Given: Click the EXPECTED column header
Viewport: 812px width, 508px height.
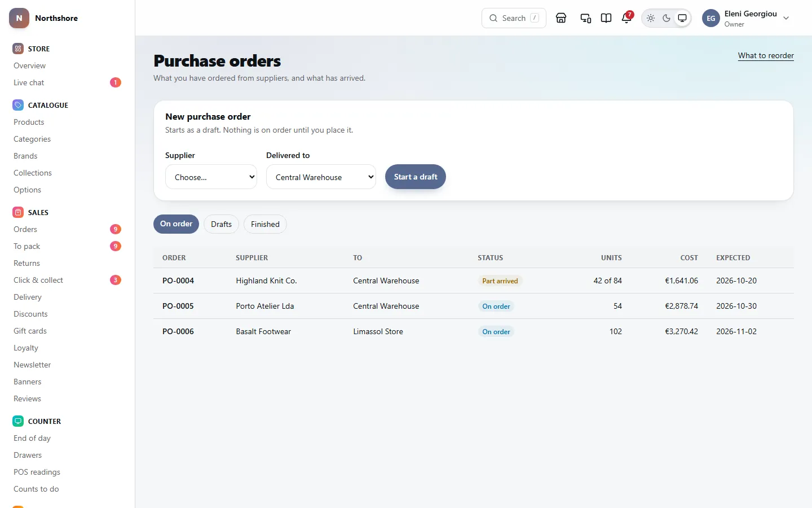Looking at the screenshot, I should coord(733,257).
